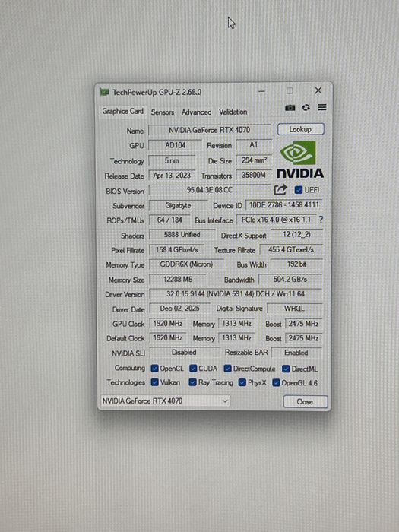This screenshot has height=532, width=399.
Task: Open the Validation tab
Action: [233, 112]
